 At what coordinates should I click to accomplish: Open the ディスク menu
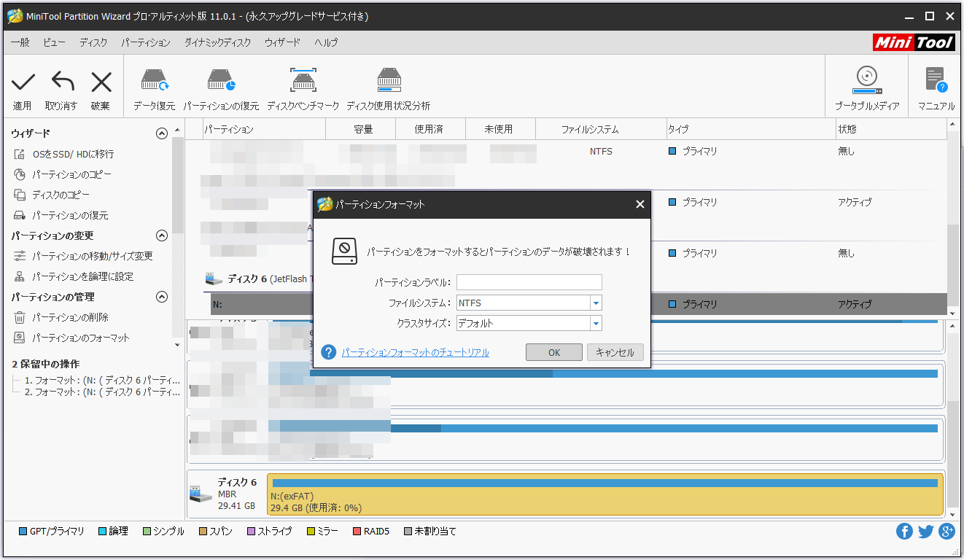[x=93, y=43]
